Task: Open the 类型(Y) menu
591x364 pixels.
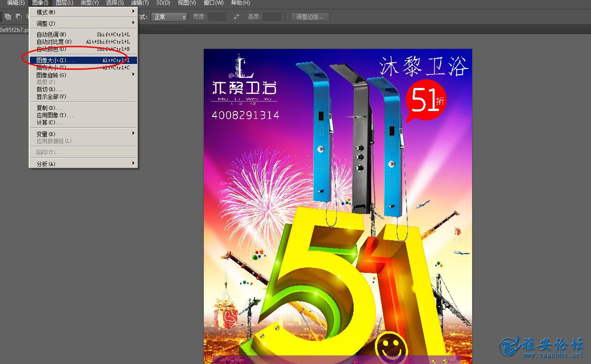Action: pyautogui.click(x=89, y=3)
